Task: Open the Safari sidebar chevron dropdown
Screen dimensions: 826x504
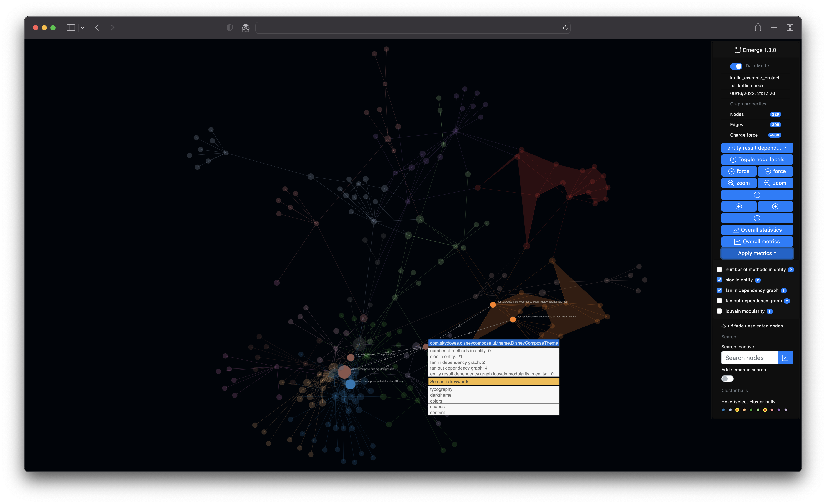Action: 82,28
